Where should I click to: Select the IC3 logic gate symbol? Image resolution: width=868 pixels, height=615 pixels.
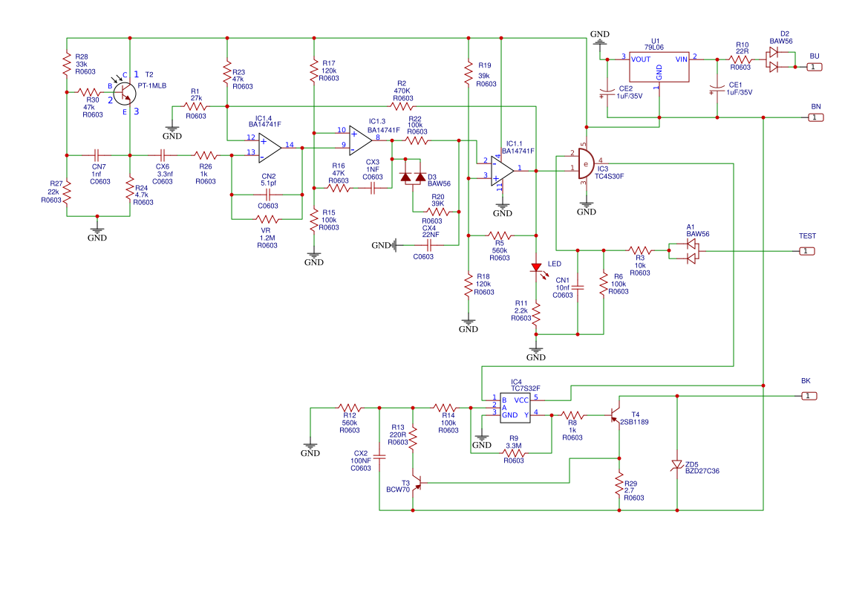pyautogui.click(x=587, y=164)
